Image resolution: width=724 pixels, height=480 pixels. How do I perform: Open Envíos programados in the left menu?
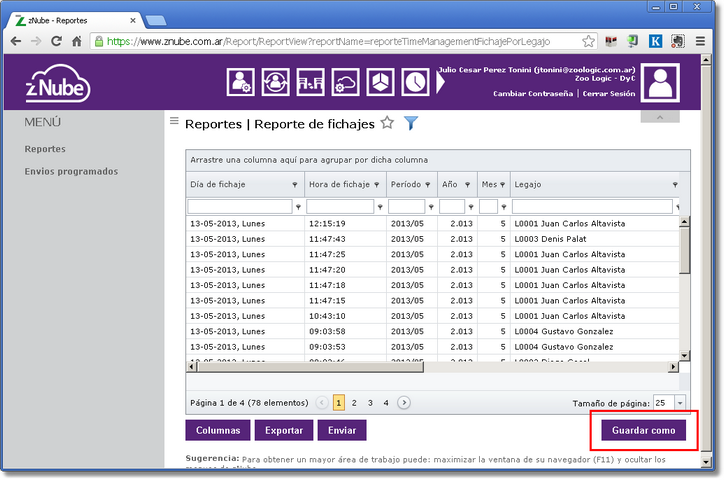point(71,171)
